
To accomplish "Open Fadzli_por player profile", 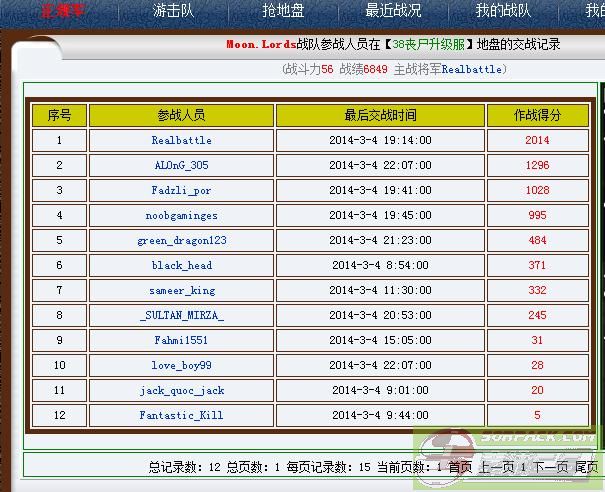I will (181, 191).
